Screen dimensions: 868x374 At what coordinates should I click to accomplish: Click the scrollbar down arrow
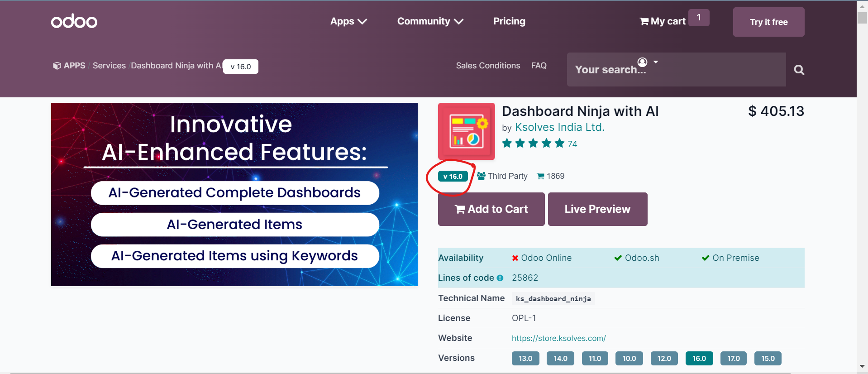coord(862,366)
